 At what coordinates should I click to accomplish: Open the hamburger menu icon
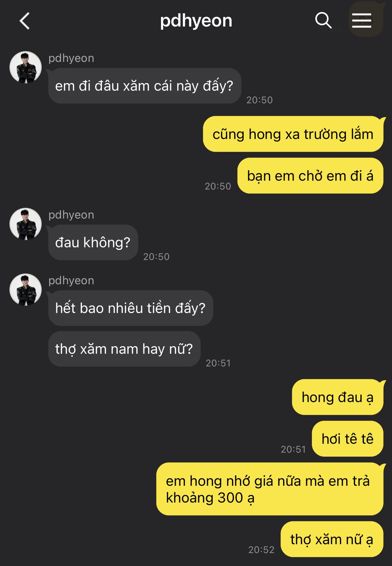[x=362, y=21]
